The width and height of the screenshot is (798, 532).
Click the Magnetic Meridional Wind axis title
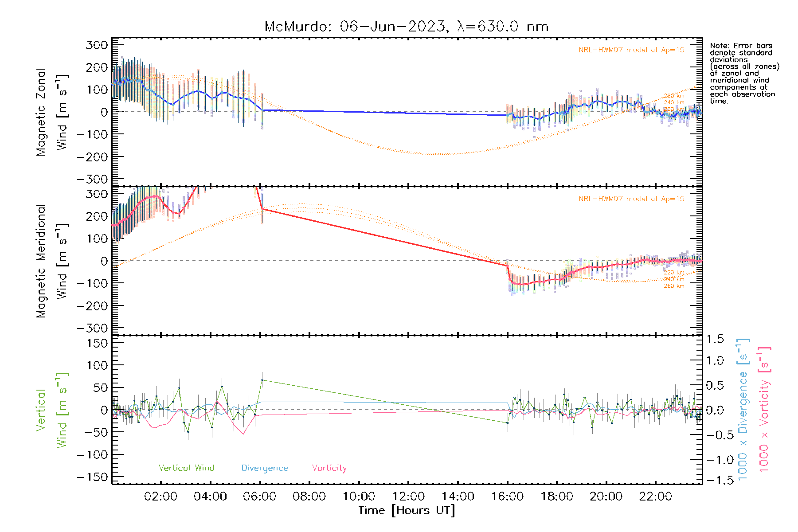click(x=51, y=261)
